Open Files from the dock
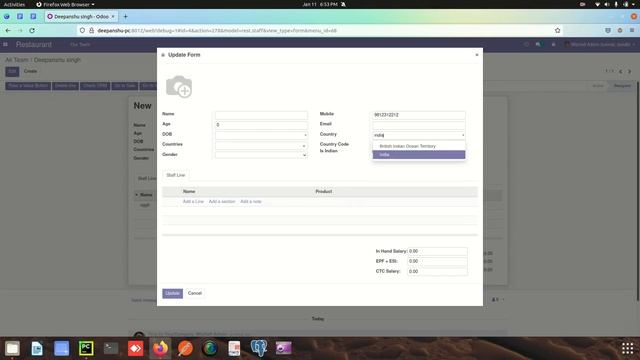Viewport: 640px width, 360px height. tap(12, 348)
